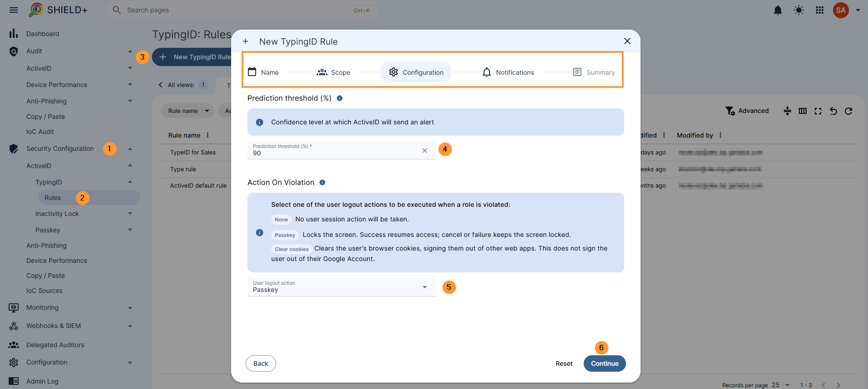Open the Rule name filter dropdown
Screen dimensions: 868x389
pyautogui.click(x=187, y=111)
